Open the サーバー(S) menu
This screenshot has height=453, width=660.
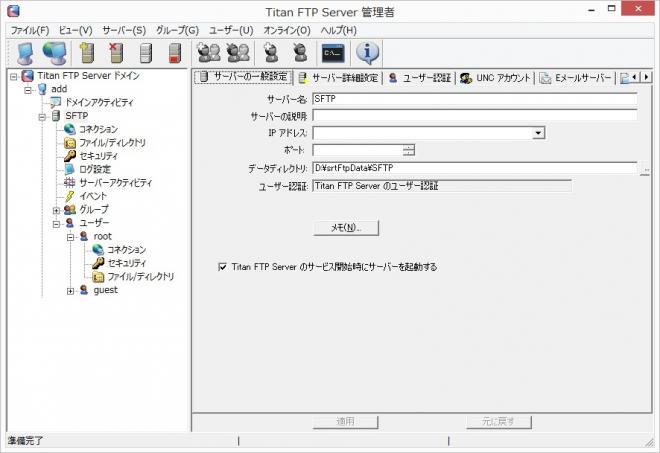pos(124,30)
